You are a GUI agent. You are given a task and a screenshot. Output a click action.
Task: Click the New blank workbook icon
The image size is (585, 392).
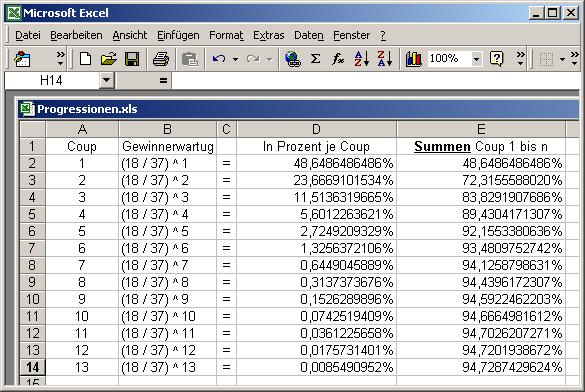click(x=85, y=59)
